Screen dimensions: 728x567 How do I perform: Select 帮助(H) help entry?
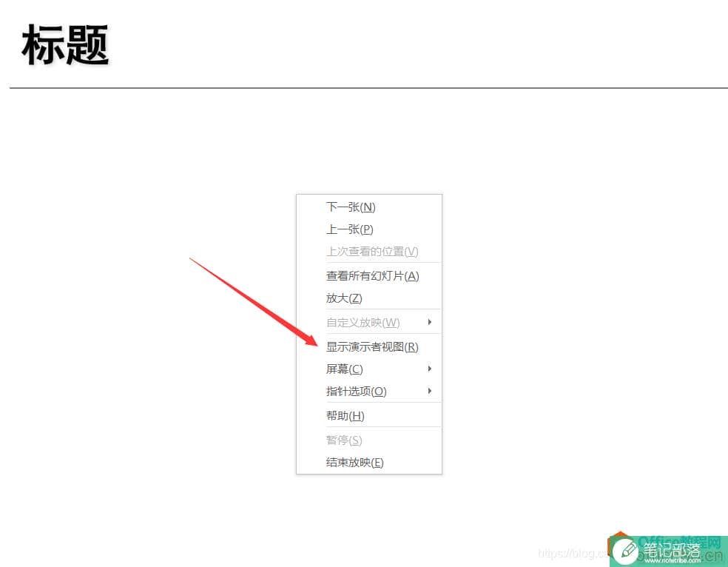click(x=369, y=415)
